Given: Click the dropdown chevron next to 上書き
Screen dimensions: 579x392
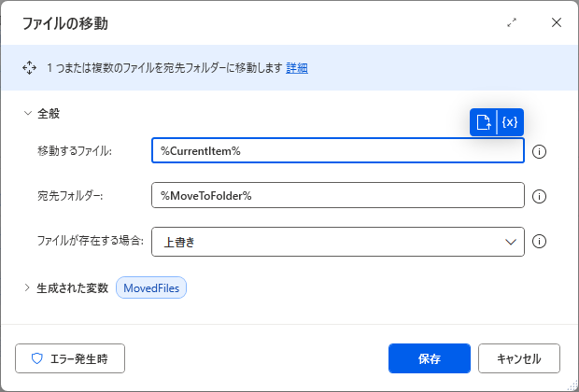Looking at the screenshot, I should (x=510, y=242).
